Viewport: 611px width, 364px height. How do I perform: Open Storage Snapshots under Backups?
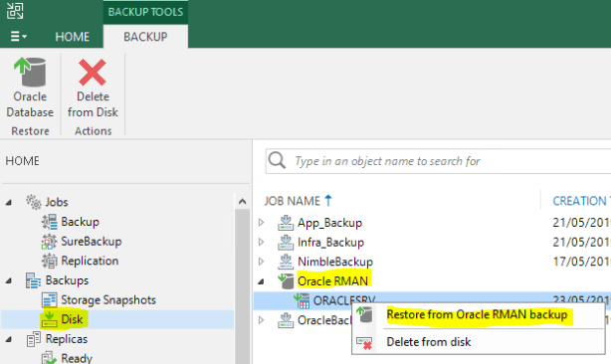coord(107,300)
